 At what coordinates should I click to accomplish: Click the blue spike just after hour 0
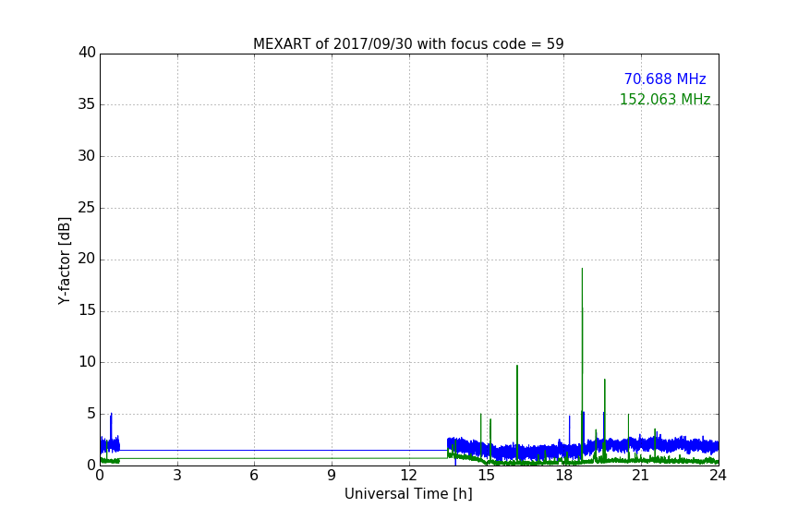tap(111, 428)
